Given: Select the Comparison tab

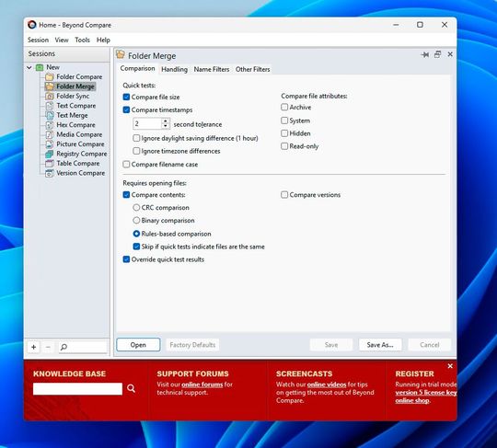Looking at the screenshot, I should click(137, 69).
